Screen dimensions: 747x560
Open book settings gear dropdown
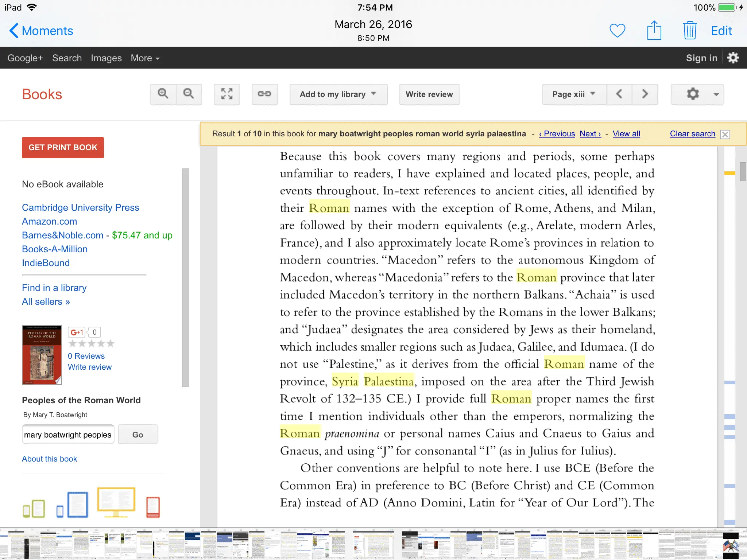(x=697, y=94)
